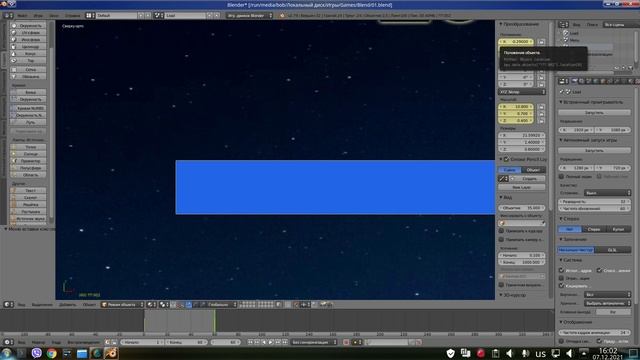The width and height of the screenshot is (640, 360).
Task: Open the File (Файл) menu
Action: (x=22, y=16)
